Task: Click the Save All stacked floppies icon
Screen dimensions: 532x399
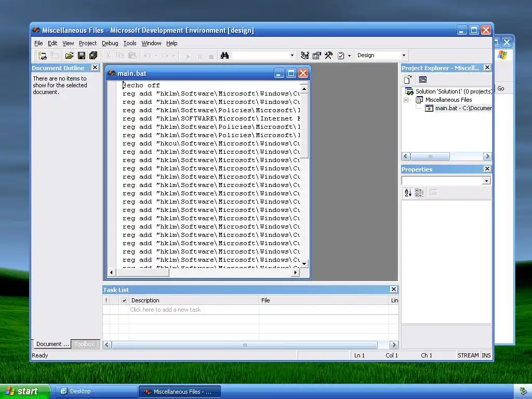Action: point(94,56)
